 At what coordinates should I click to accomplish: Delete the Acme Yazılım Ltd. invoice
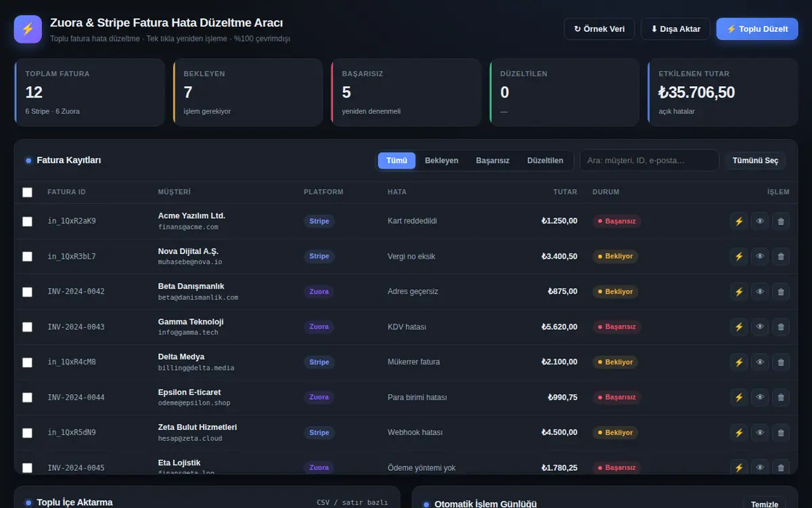(x=781, y=221)
